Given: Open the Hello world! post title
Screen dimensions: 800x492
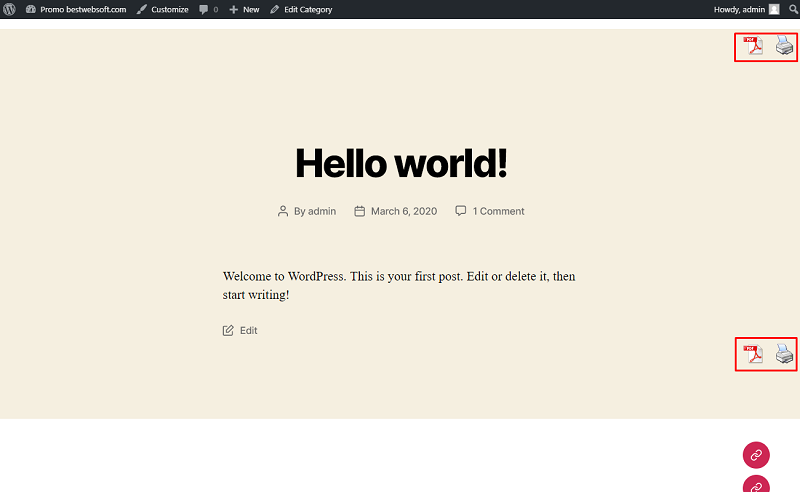Looking at the screenshot, I should 401,163.
